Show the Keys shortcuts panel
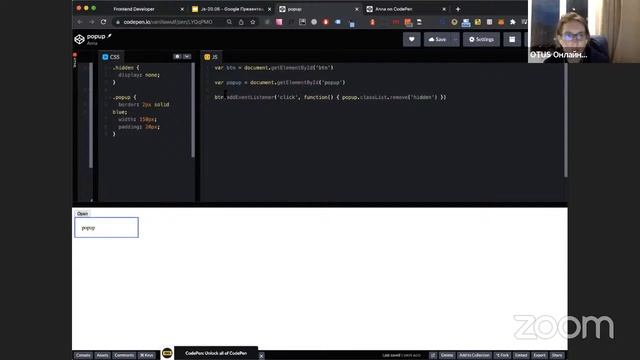This screenshot has width=640, height=360. point(147,355)
